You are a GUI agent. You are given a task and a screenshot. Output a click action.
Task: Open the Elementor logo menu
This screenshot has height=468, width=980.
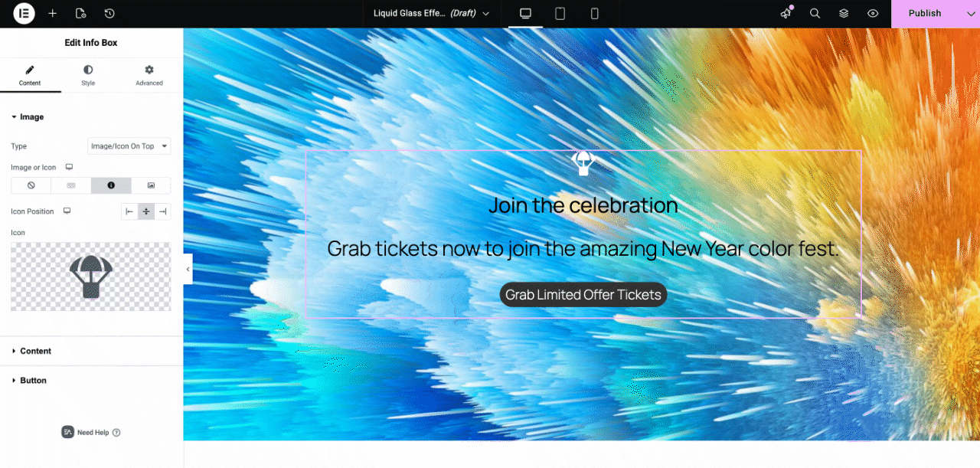pos(24,14)
